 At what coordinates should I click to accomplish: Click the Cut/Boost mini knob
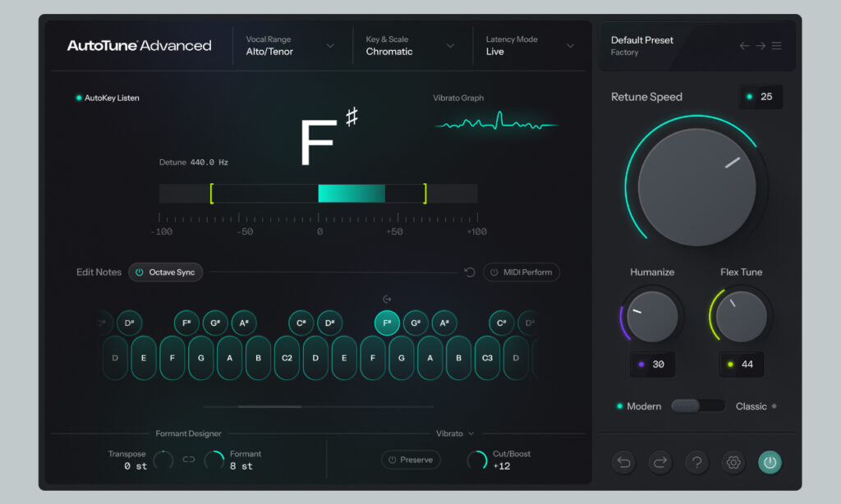pos(477,460)
